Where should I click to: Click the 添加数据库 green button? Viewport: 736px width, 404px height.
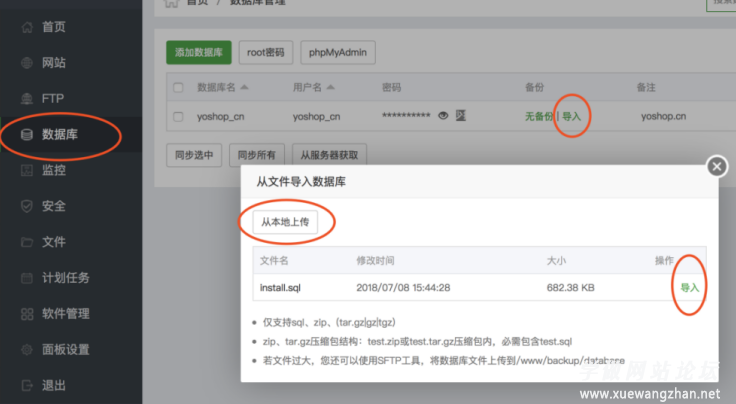(199, 53)
